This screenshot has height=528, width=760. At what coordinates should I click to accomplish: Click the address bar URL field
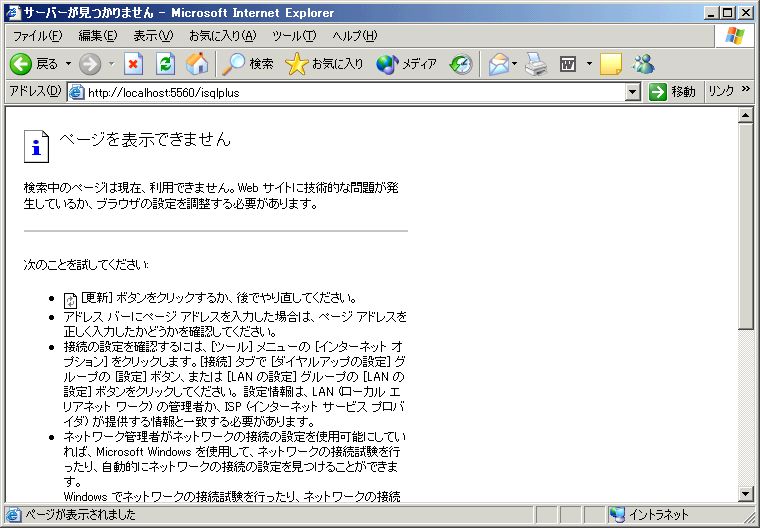coord(356,92)
